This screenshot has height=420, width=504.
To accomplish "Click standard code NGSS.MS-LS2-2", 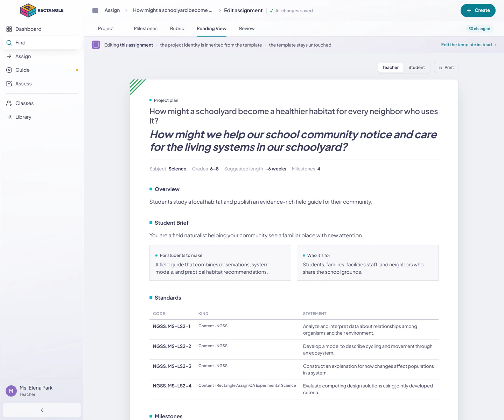I will [x=172, y=346].
